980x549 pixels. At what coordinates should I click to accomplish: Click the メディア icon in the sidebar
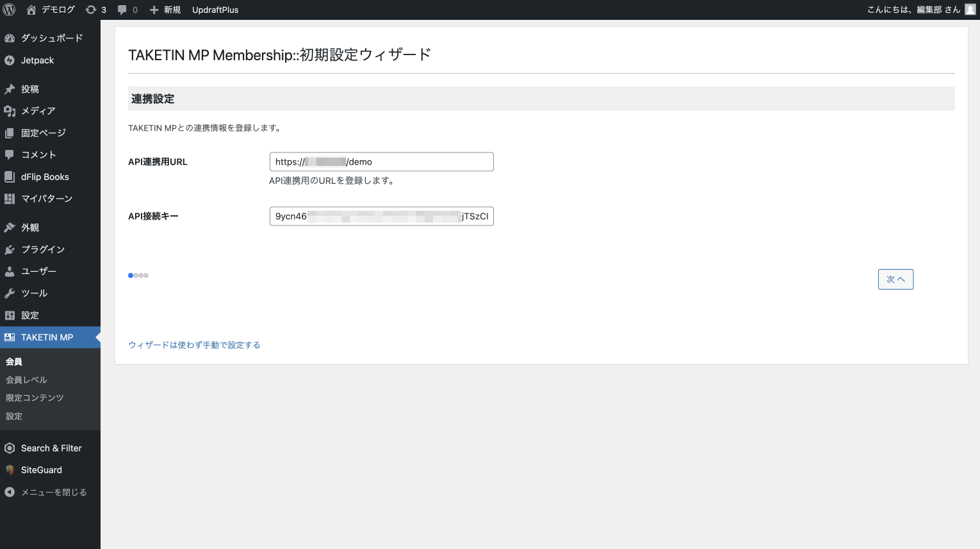click(10, 111)
